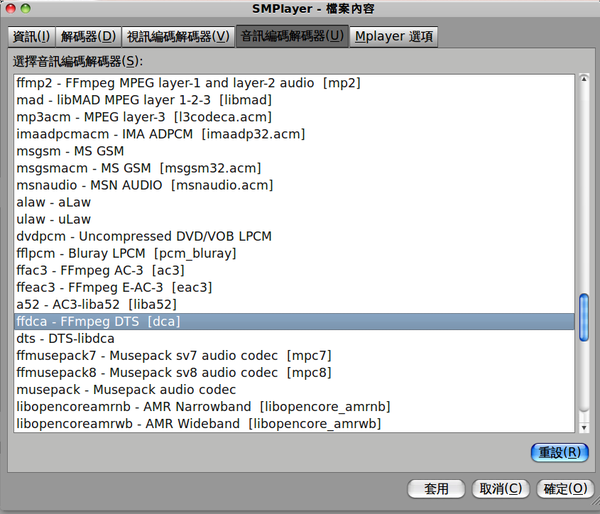Select the ulaw - uLaw codec

pos(294,219)
